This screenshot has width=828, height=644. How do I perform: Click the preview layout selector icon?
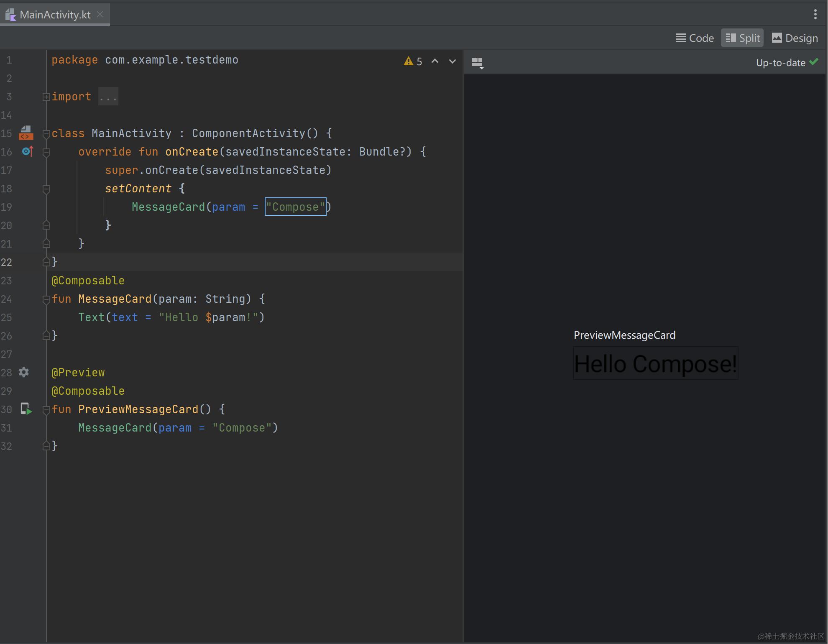click(x=477, y=63)
